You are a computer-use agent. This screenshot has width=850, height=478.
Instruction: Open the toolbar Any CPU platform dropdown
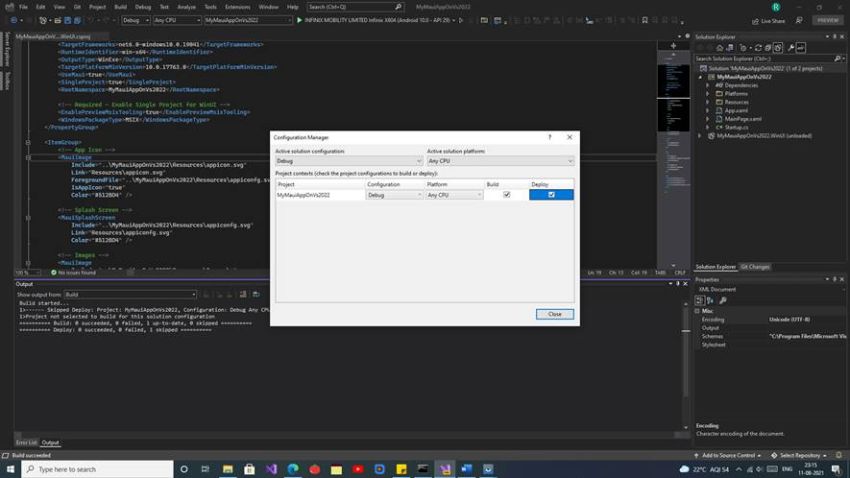(177, 20)
